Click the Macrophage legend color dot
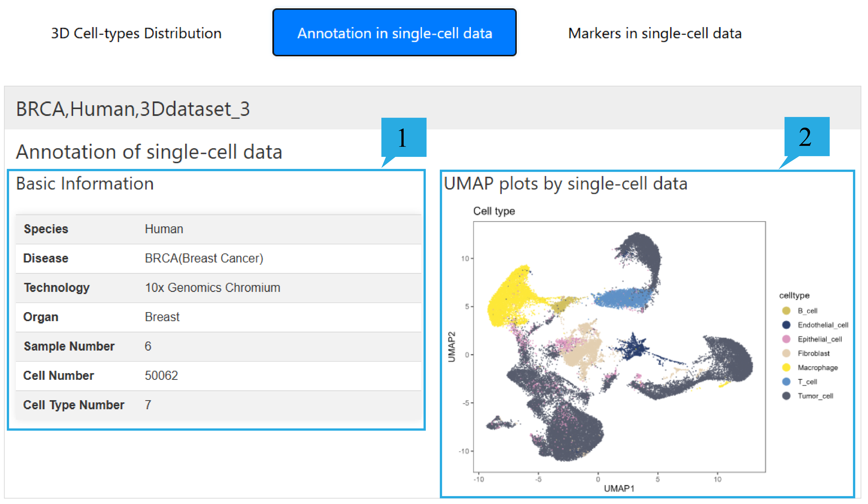Viewport: 868px width, 504px height. (x=786, y=368)
